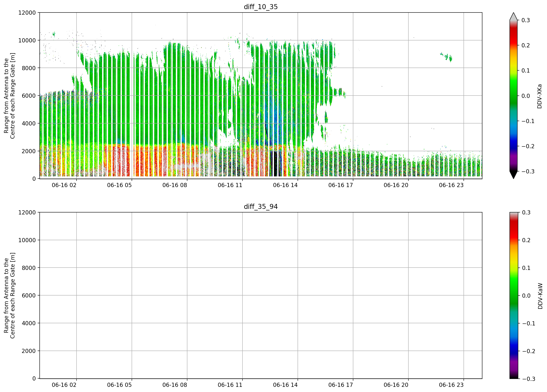547x392 pixels.
Task: Click the 6000 y-tick of diff_35_94 plot
Action: tap(29, 295)
